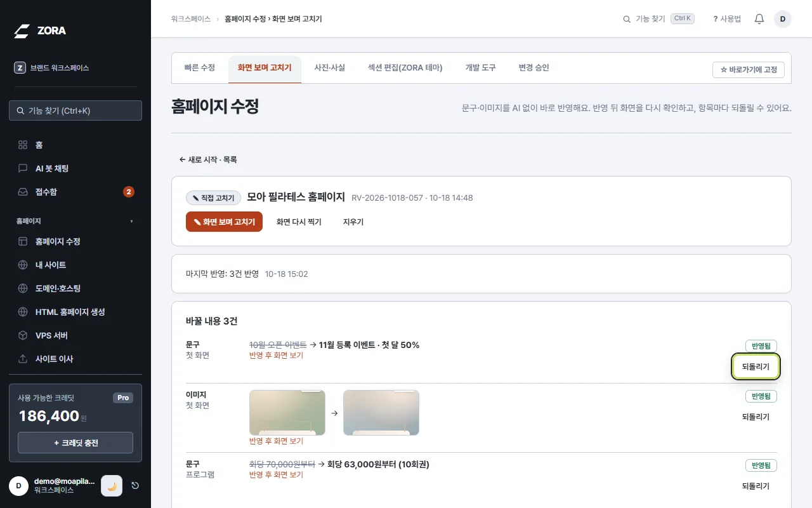This screenshot has height=508, width=812.
Task: Click the ZORA logo
Action: tap(40, 30)
